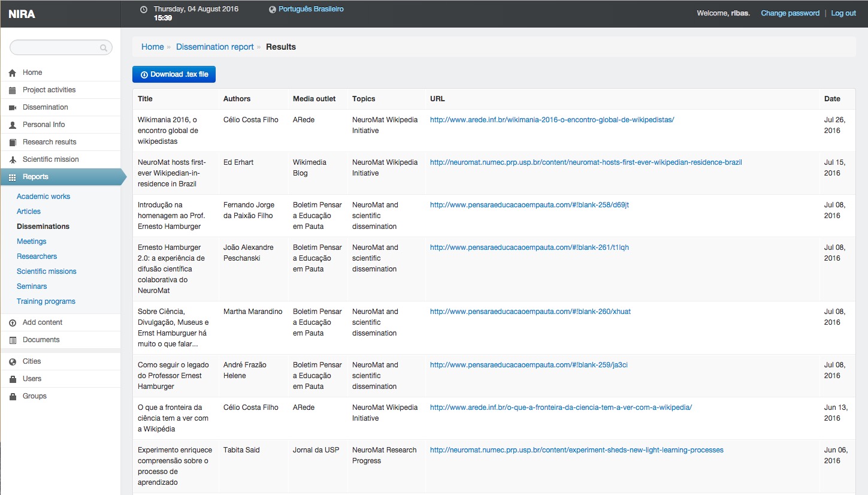Open the Articles report
Screen dimensions: 868x495
pyautogui.click(x=29, y=212)
